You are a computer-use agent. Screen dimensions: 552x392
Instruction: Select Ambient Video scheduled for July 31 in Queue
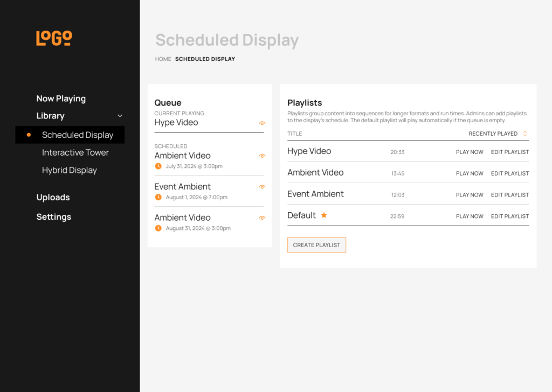[x=182, y=156]
